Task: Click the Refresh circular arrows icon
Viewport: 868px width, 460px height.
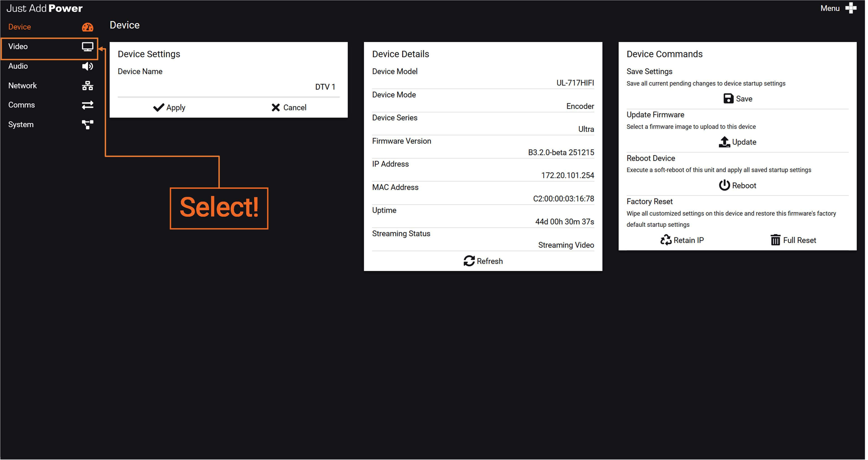Action: 469,261
